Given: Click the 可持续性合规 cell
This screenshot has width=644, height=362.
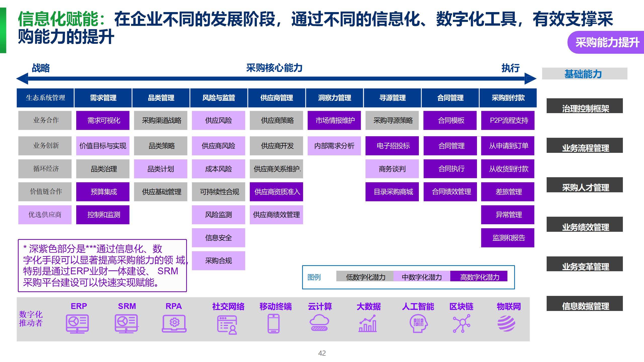Looking at the screenshot, I should (219, 192).
